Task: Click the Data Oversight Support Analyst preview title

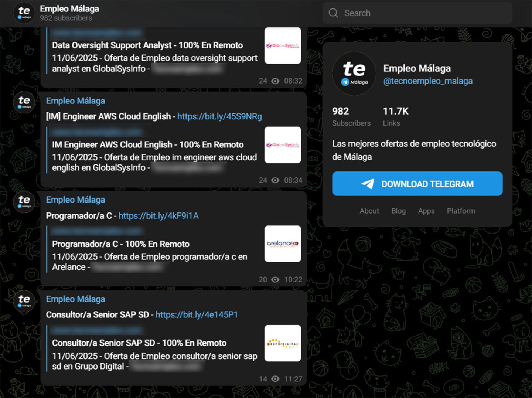Action: click(147, 45)
